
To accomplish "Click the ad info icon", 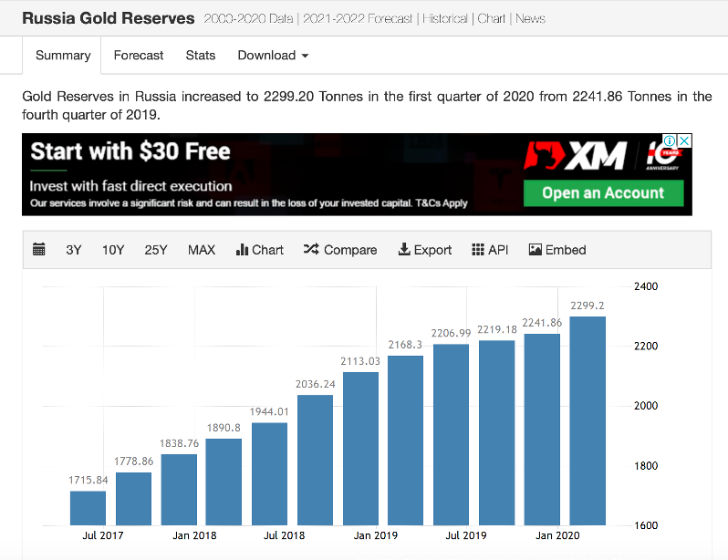I will (669, 141).
